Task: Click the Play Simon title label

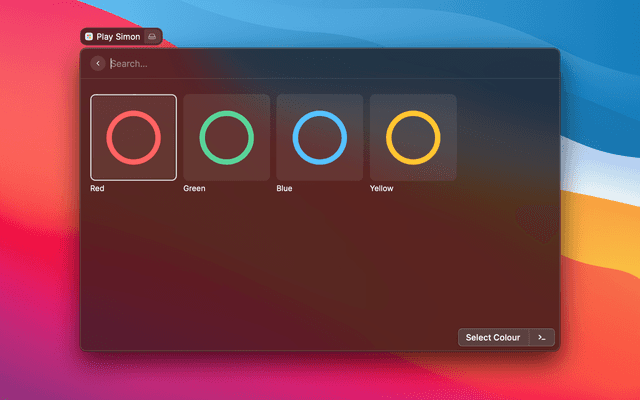Action: [118, 36]
